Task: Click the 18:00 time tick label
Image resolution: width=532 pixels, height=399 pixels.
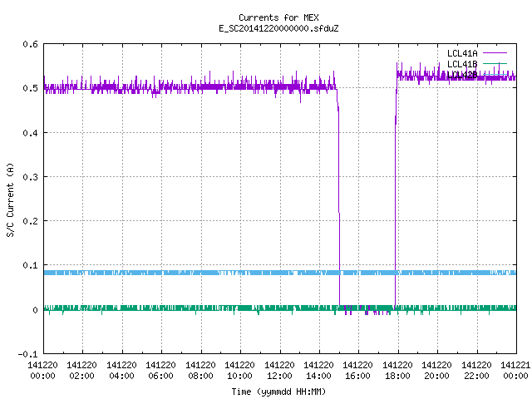Action: click(x=397, y=376)
